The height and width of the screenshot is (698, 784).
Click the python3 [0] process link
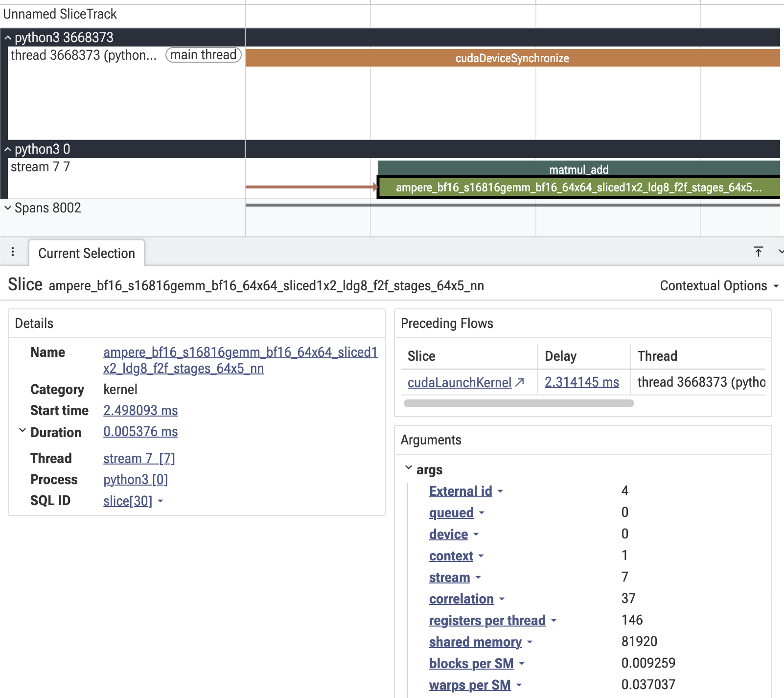coord(136,480)
